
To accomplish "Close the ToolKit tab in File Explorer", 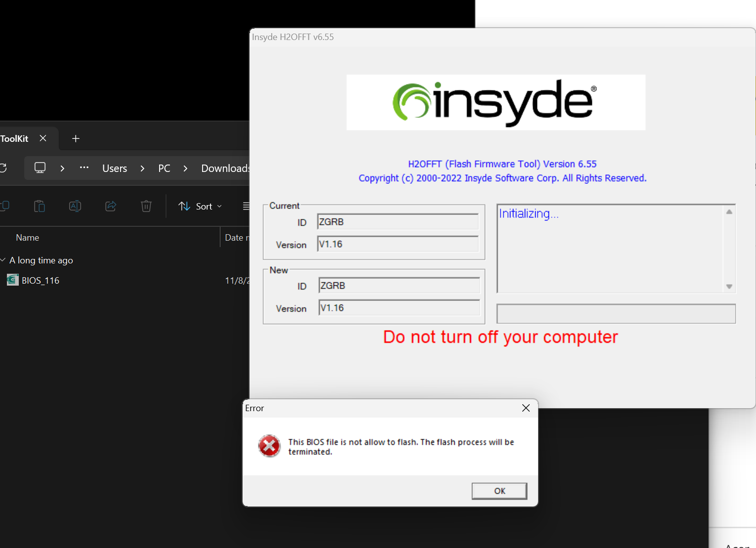I will tap(43, 138).
